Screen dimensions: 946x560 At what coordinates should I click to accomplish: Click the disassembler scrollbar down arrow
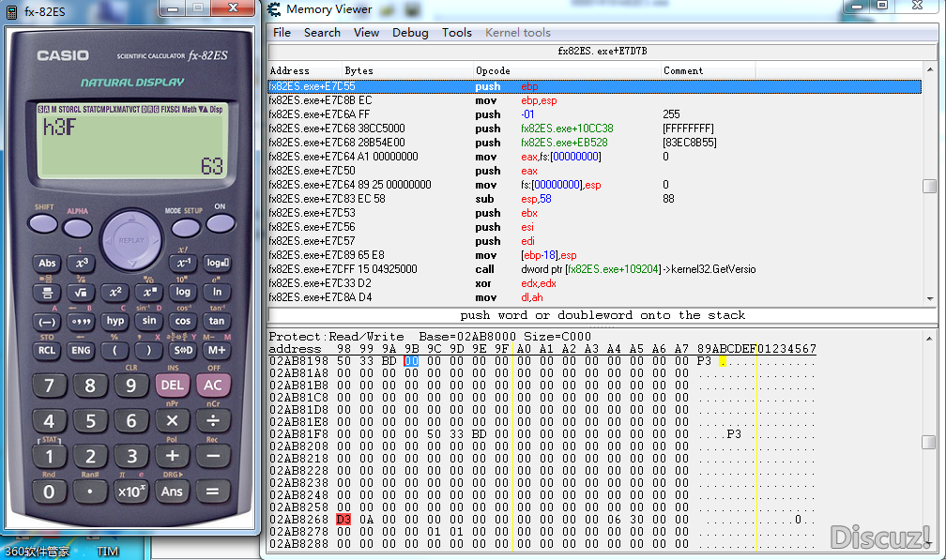[930, 298]
